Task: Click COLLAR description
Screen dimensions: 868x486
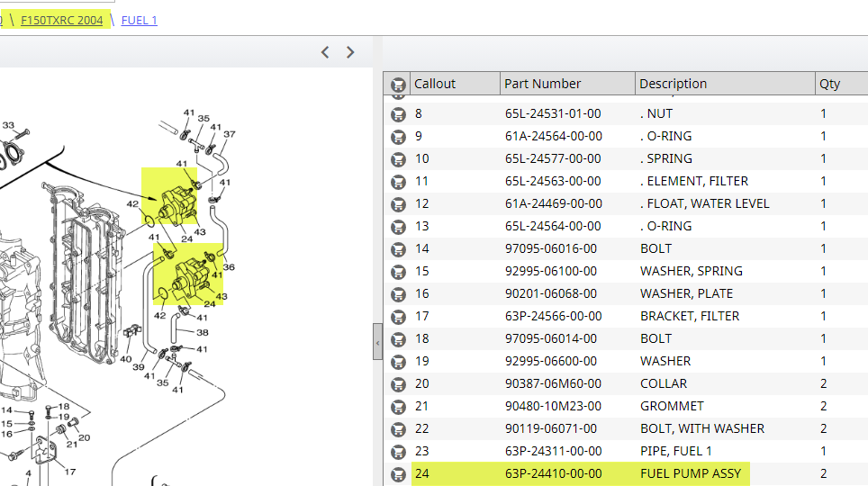Action: pos(664,383)
